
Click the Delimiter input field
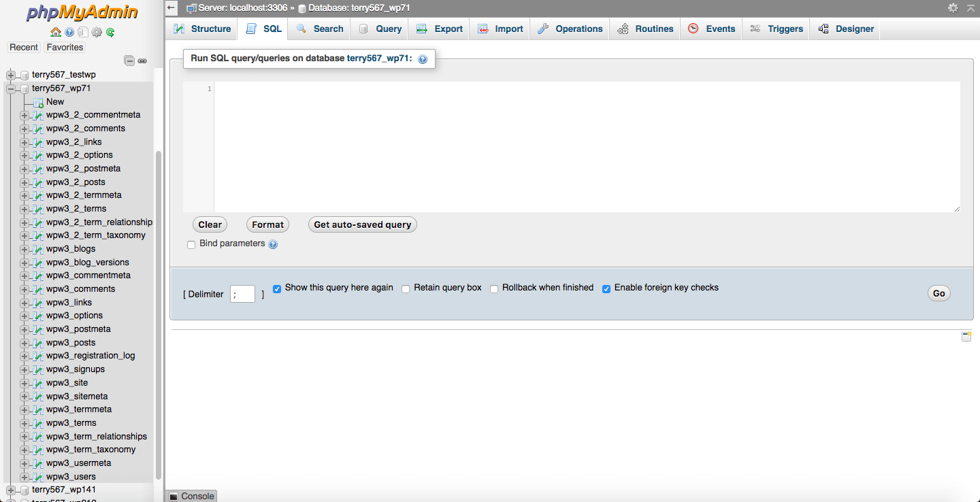click(x=243, y=294)
